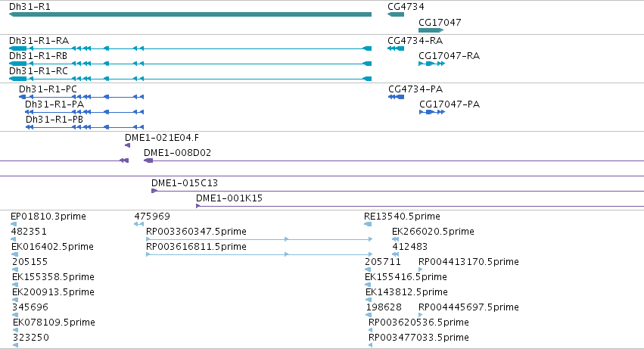Select the Dh31-R1-PC protein feature label
Screen dimensions: 644x349
[48, 89]
